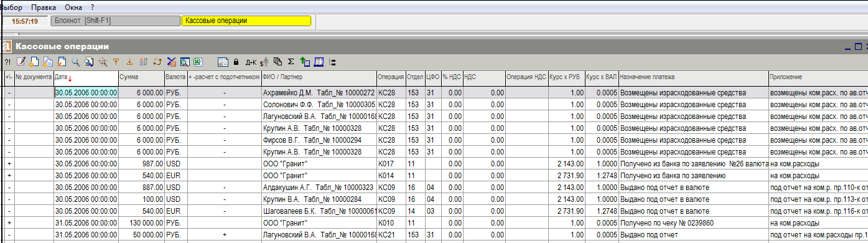Viewport: 868px width, 243px height.
Task: Click the orange crosshair filter icon
Action: tap(103, 62)
